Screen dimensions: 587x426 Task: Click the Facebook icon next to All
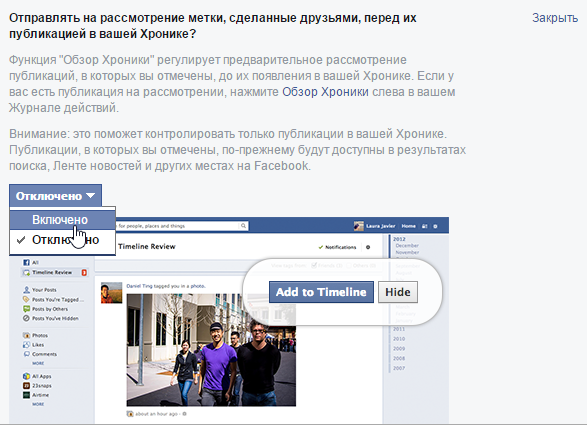(x=26, y=262)
